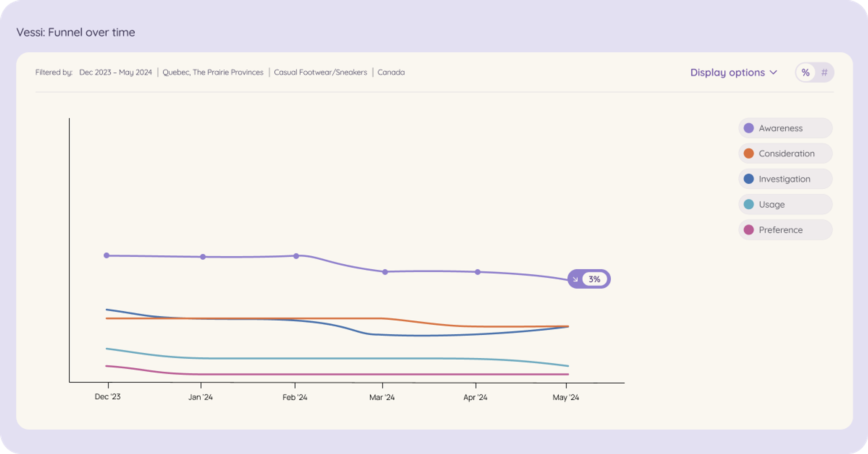
Task: Click the Mar '24 axis label
Action: [x=382, y=397]
